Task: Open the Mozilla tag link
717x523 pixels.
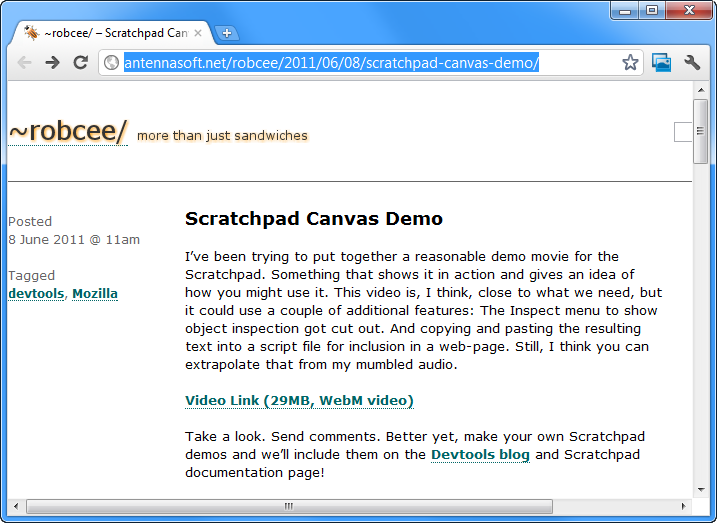Action: pos(95,294)
